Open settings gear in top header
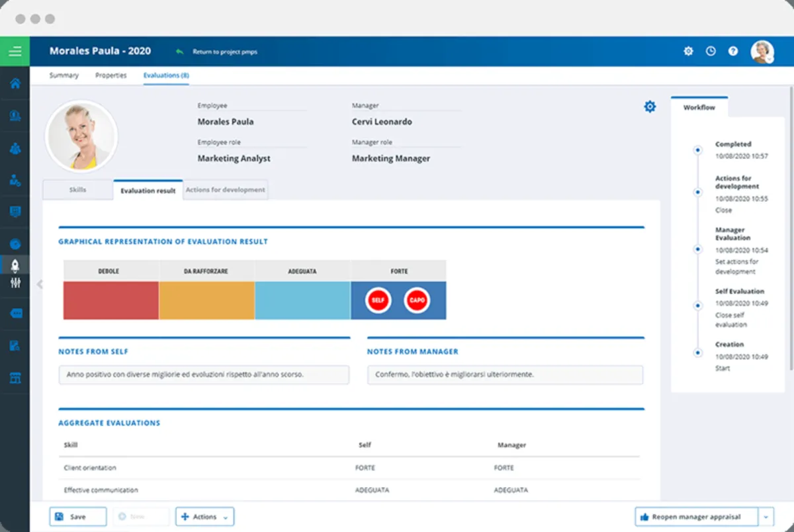 pos(688,51)
